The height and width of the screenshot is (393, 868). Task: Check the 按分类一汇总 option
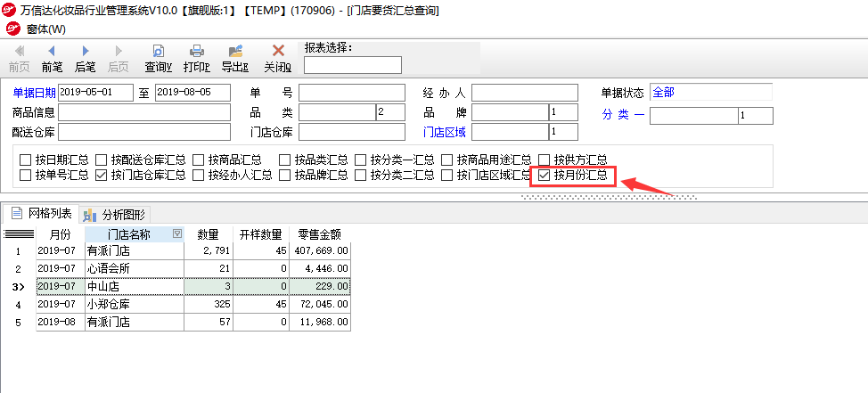point(360,160)
